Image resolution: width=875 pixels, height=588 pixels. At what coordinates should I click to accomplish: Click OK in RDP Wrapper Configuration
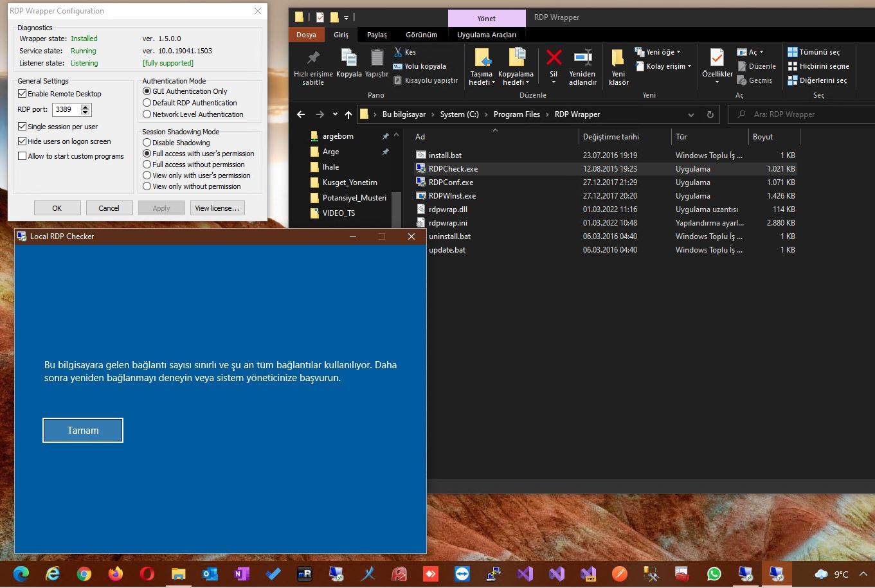pyautogui.click(x=57, y=208)
